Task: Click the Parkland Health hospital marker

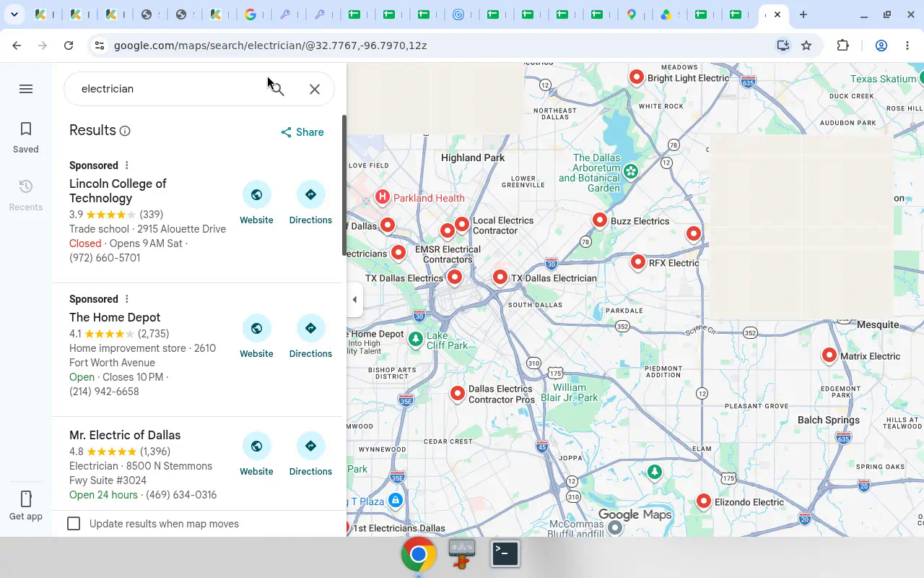Action: pos(383,197)
